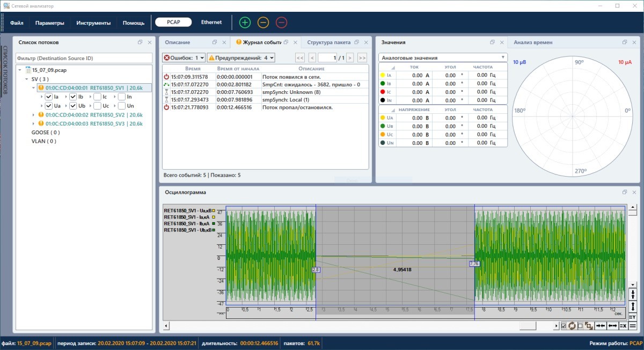Click the horizontal expand arrows icon
The image size is (644, 350).
pyautogui.click(x=612, y=326)
